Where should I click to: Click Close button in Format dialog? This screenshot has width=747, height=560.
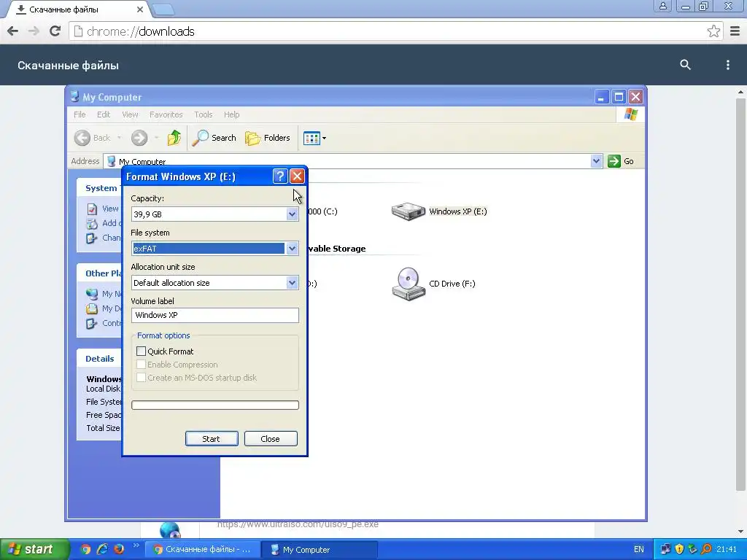tap(271, 439)
